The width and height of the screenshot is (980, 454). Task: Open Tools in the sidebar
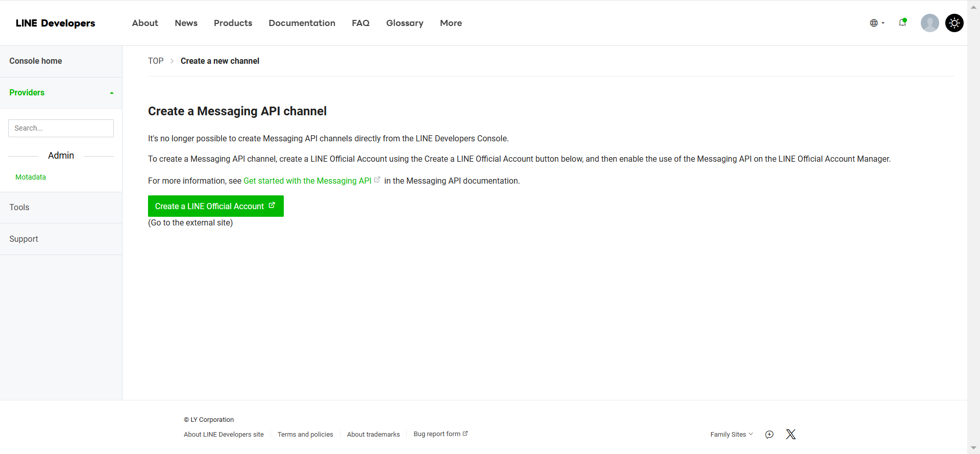pyautogui.click(x=19, y=208)
